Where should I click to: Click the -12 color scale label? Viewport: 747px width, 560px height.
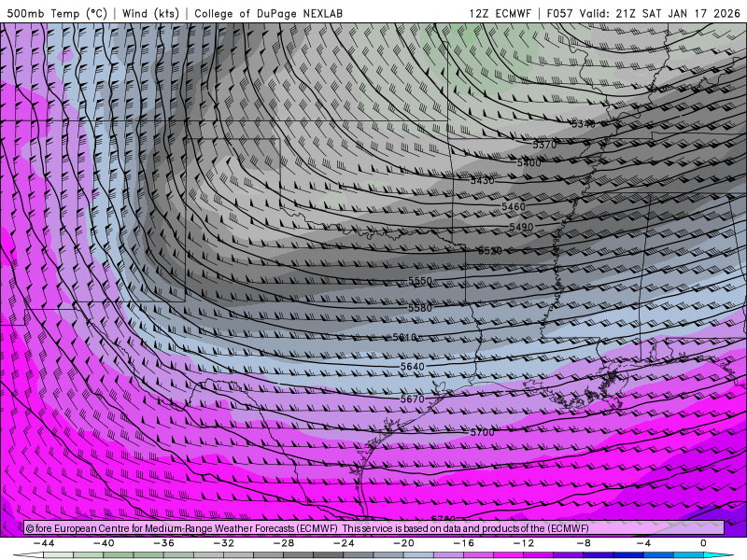pos(524,543)
